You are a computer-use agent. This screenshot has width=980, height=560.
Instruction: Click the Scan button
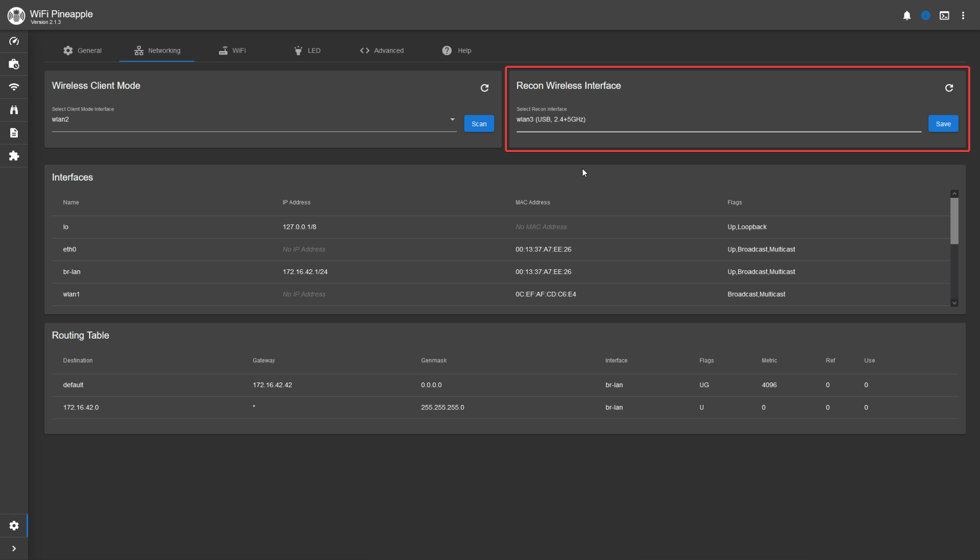pos(479,124)
